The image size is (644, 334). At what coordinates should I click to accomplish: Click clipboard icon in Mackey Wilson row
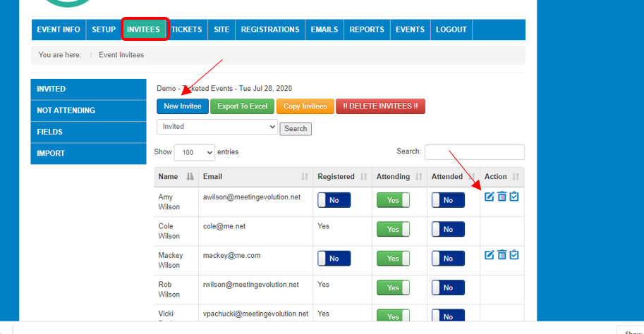(x=514, y=255)
